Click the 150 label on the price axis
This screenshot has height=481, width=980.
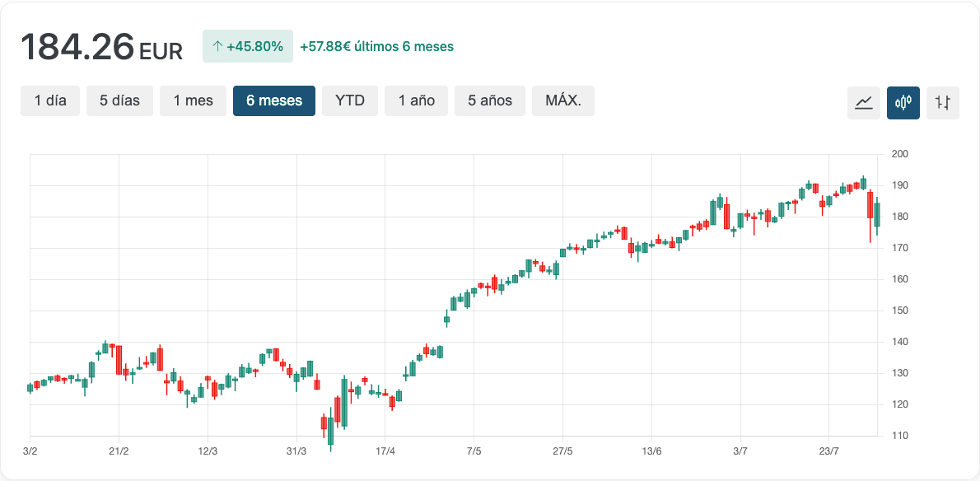[x=899, y=311]
